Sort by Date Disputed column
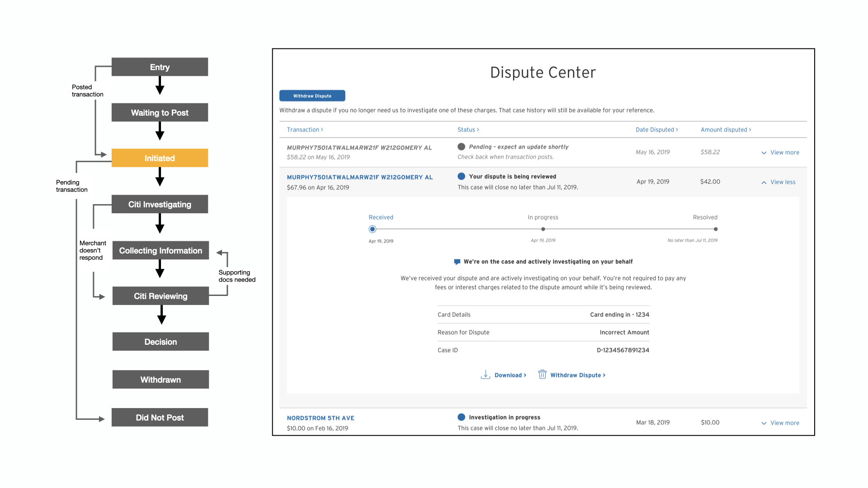Image resolution: width=868 pixels, height=488 pixels. [656, 130]
